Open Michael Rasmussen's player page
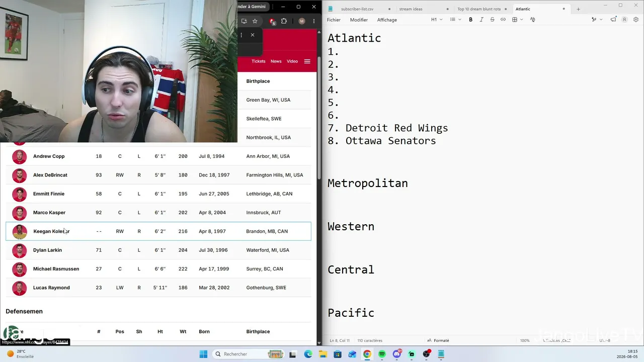Image resolution: width=644 pixels, height=362 pixels. point(56,269)
